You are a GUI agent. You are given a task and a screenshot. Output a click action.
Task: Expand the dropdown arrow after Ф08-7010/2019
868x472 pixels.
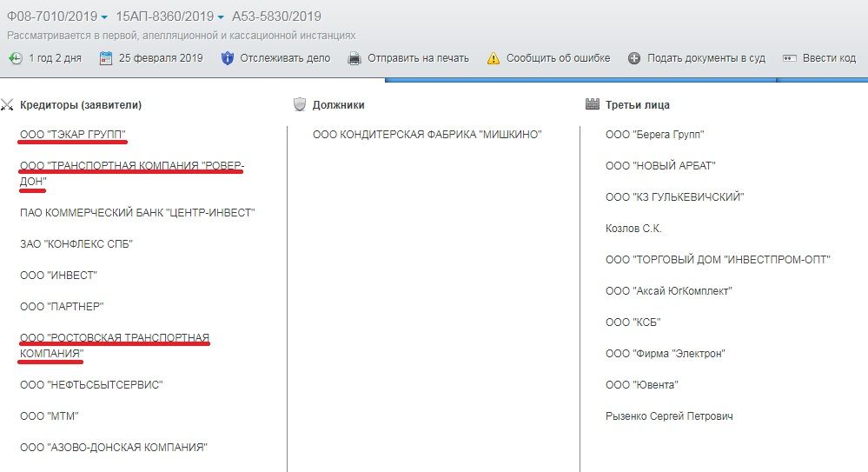[x=104, y=17]
